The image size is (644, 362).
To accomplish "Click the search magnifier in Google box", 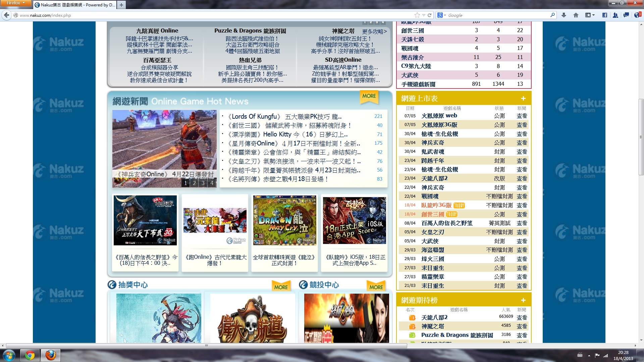I will 552,15.
